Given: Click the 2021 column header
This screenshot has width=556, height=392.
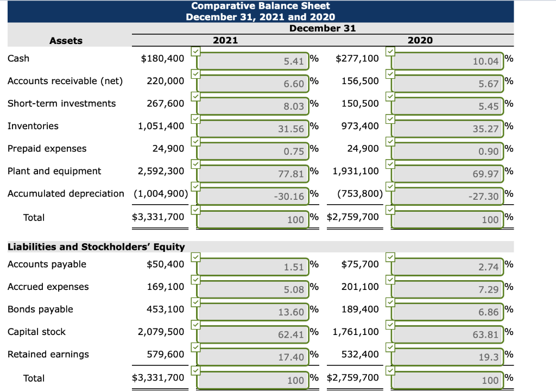Looking at the screenshot, I should [225, 40].
